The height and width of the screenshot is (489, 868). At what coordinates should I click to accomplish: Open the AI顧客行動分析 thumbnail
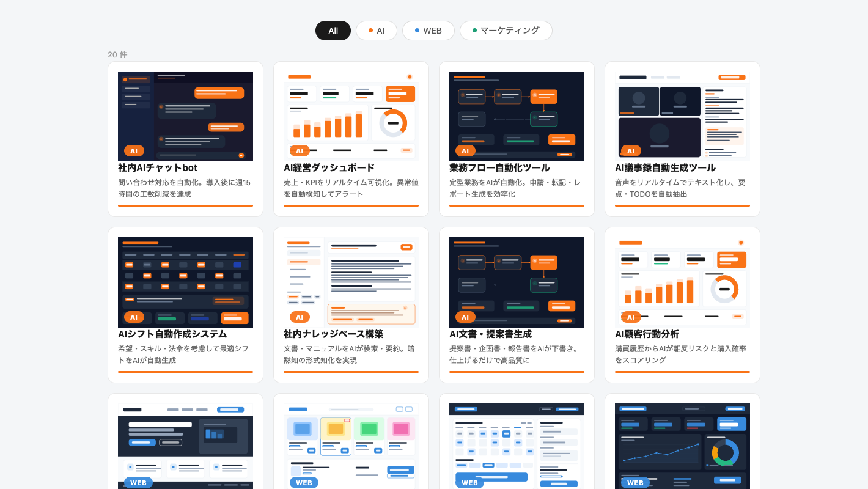click(682, 282)
